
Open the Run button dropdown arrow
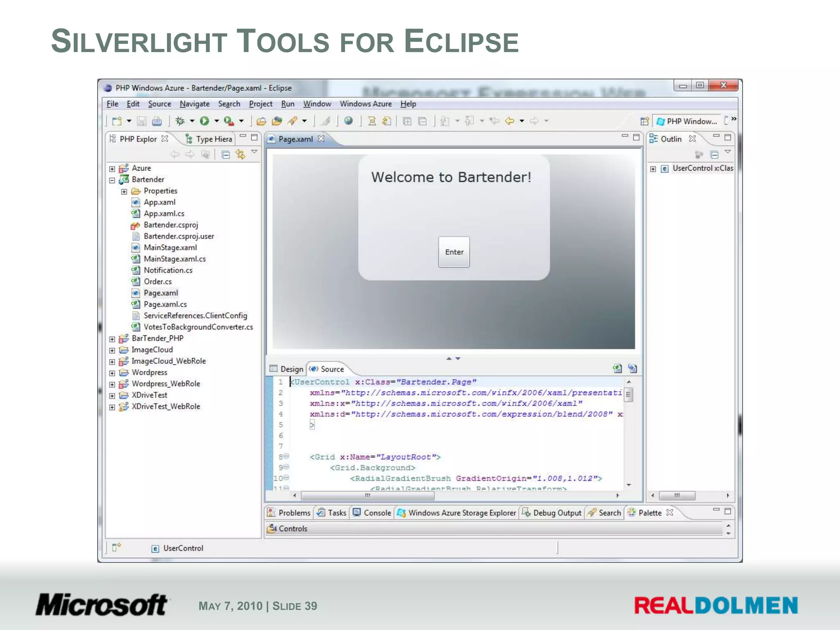click(x=217, y=121)
